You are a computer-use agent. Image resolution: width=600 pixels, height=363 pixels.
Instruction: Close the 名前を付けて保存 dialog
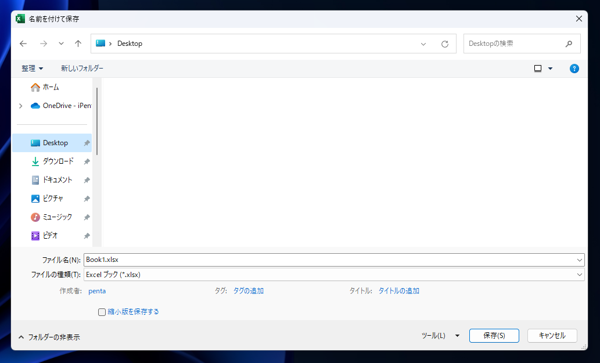(x=579, y=19)
